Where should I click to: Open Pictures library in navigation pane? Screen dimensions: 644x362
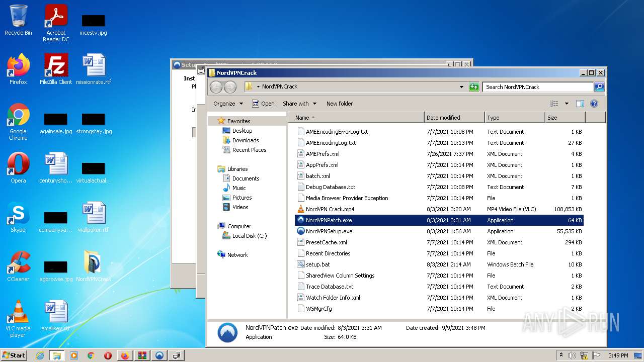242,198
